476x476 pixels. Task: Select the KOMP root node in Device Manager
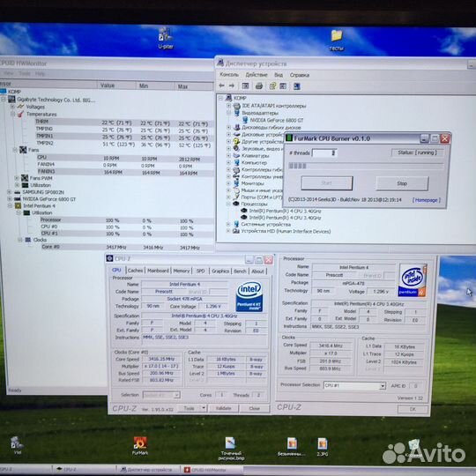pos(240,98)
